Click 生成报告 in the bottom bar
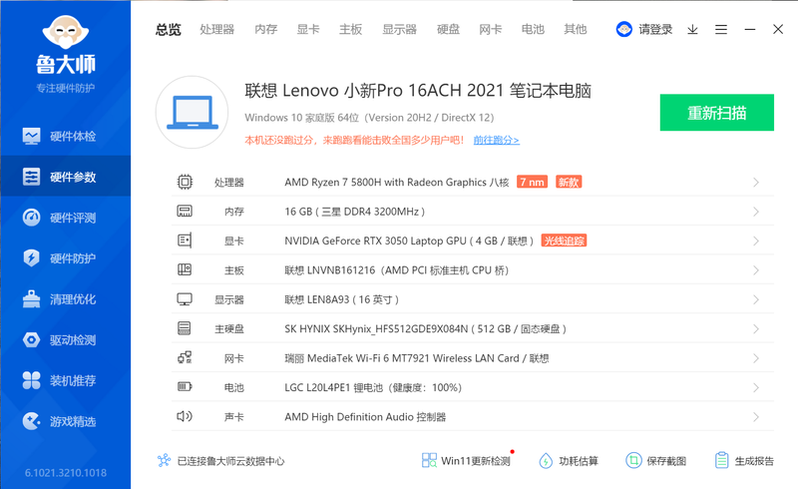The height and width of the screenshot is (489, 798). click(744, 461)
